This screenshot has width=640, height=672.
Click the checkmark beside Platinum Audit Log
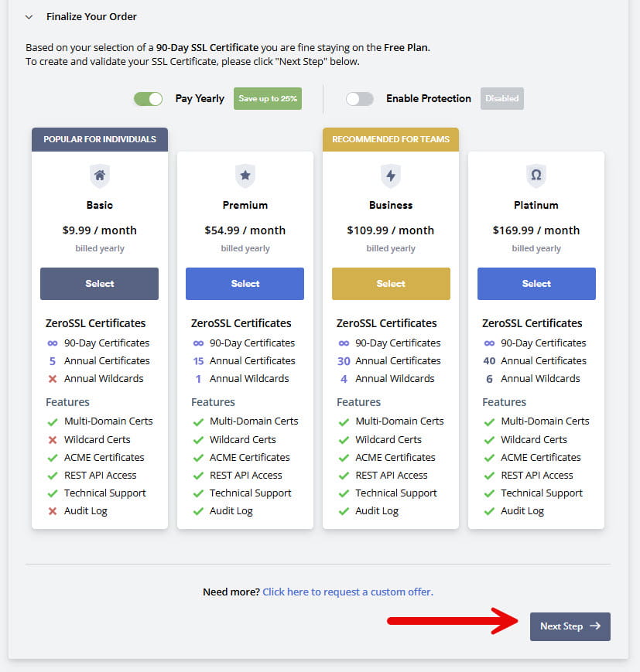pos(489,511)
